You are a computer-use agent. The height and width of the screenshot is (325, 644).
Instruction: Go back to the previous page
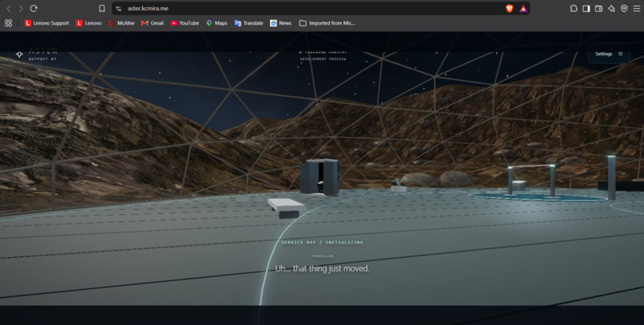click(x=9, y=9)
